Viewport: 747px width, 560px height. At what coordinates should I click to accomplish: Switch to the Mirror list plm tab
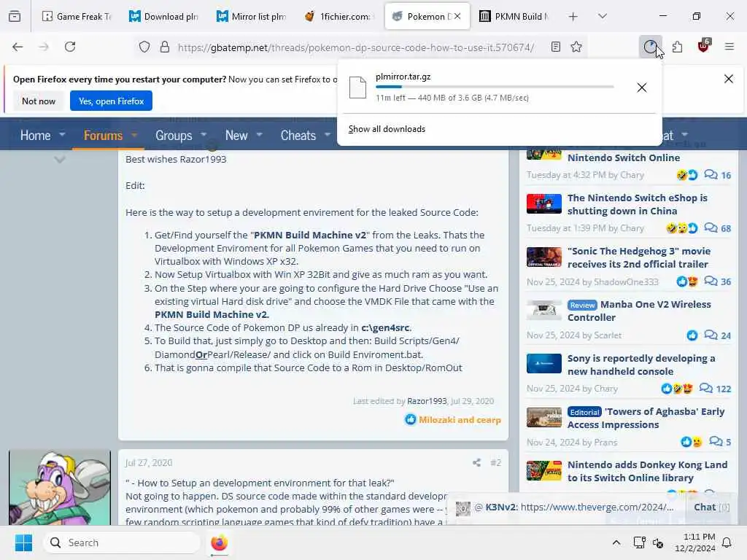click(251, 16)
